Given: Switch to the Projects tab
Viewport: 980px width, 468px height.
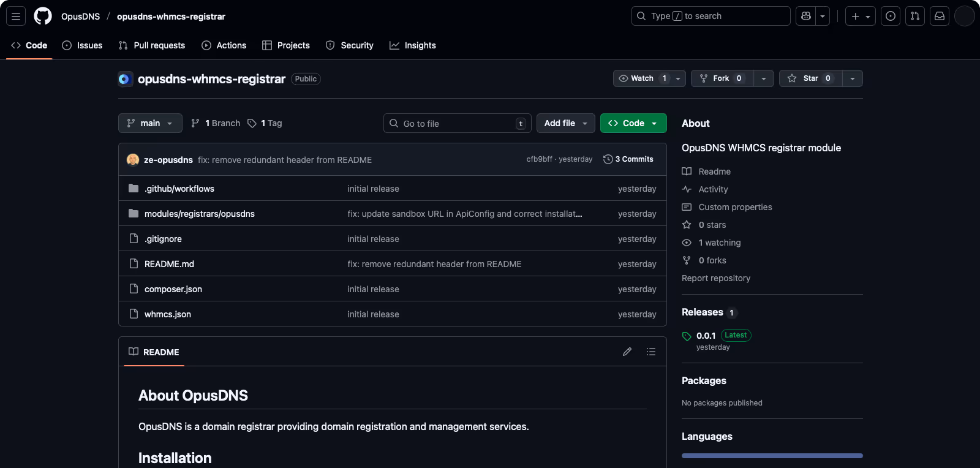Looking at the screenshot, I should pyautogui.click(x=286, y=45).
